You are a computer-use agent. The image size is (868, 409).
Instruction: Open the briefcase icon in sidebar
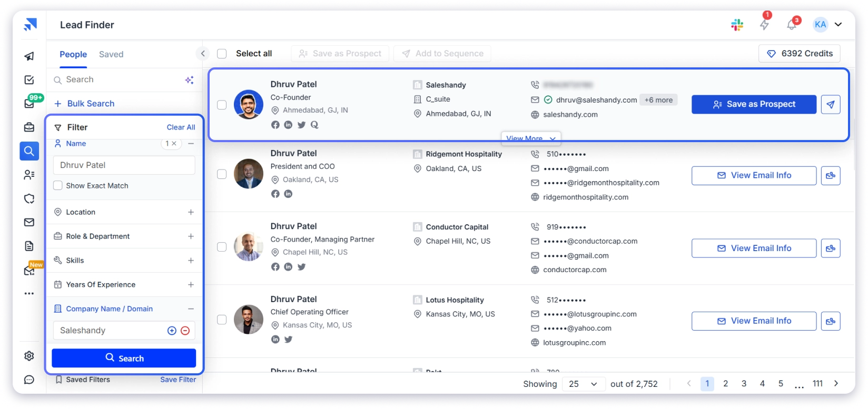(29, 127)
